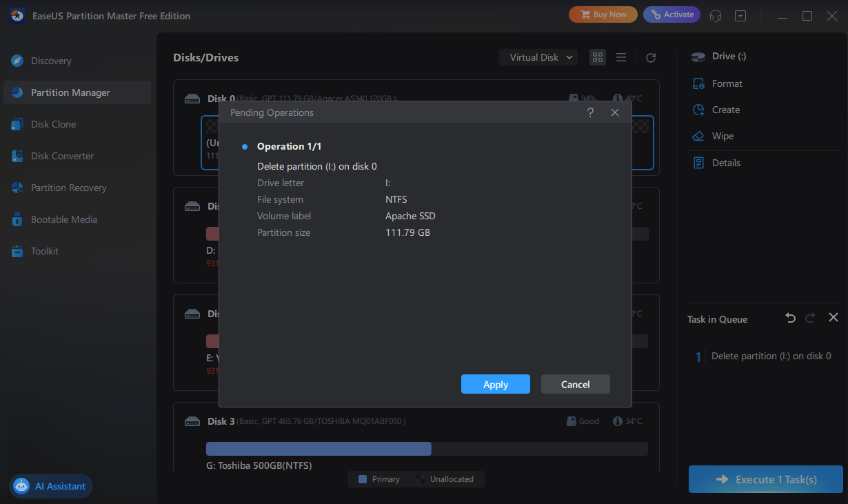
Task: Open the support headset icon
Action: point(716,15)
